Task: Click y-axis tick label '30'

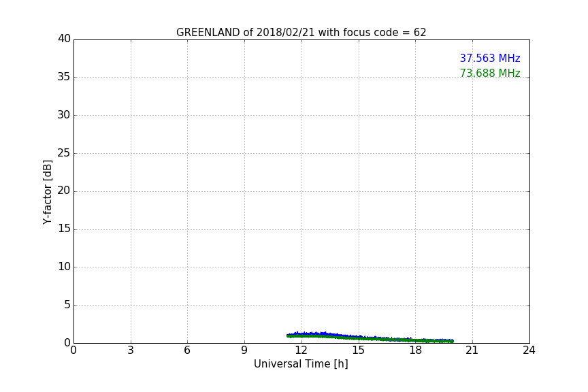Action: coord(64,115)
